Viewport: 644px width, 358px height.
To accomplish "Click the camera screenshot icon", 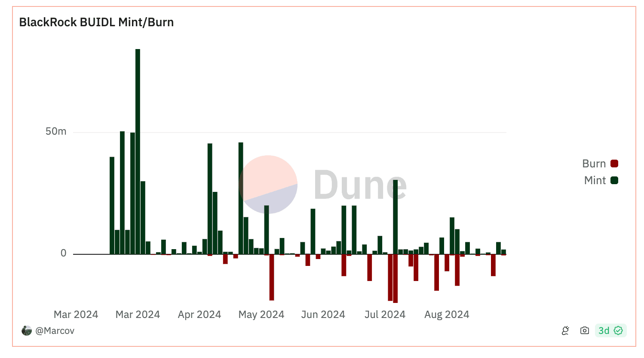I will tap(584, 330).
